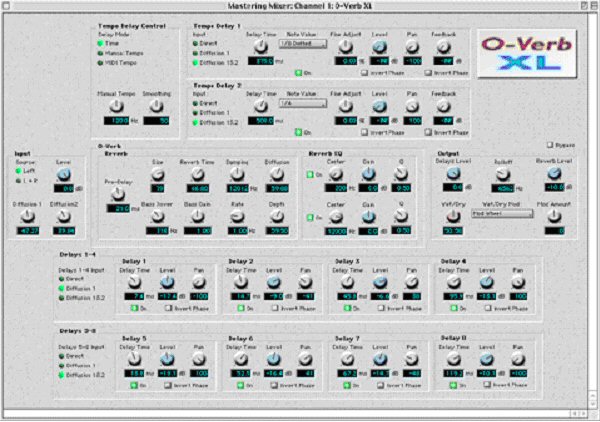The height and width of the screenshot is (422, 600).
Task: Click the Tempo Delay 1 Fine Adjust knob
Action: point(346,47)
